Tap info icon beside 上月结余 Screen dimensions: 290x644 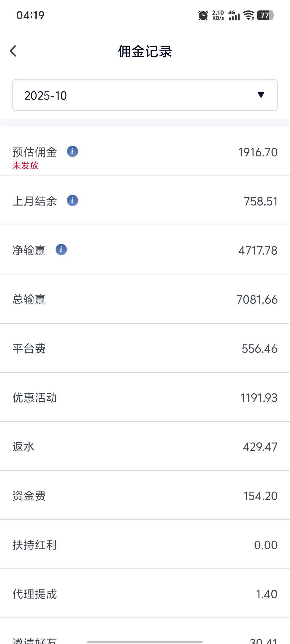[73, 200]
